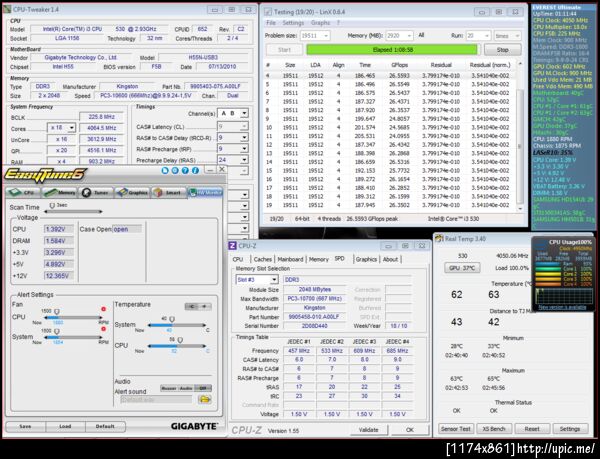The image size is (600, 459).
Task: Run Real Temp Sensor Test
Action: 455,429
